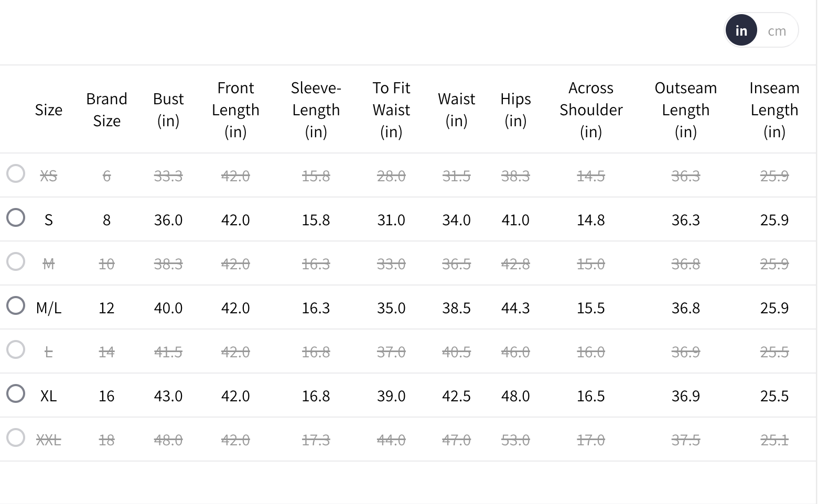Viewport: 818px width, 504px height.
Task: Click the Outseam Length column header
Action: click(x=685, y=109)
